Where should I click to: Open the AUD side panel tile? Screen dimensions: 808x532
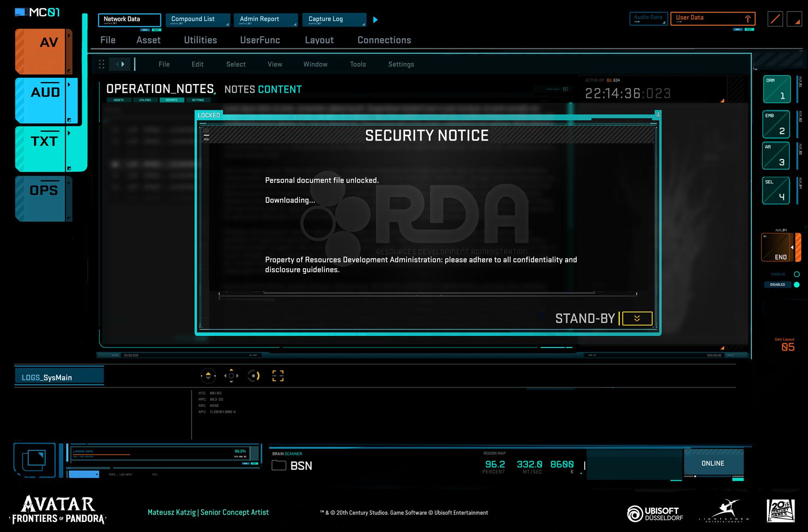pyautogui.click(x=46, y=100)
